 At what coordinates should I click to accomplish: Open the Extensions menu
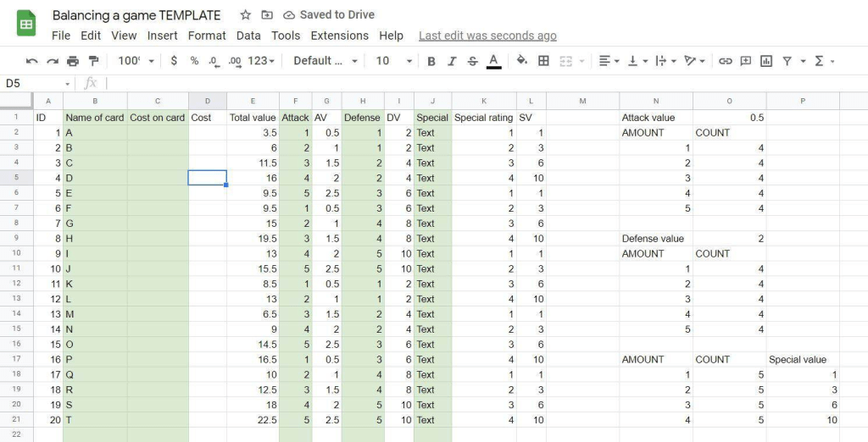pyautogui.click(x=339, y=36)
